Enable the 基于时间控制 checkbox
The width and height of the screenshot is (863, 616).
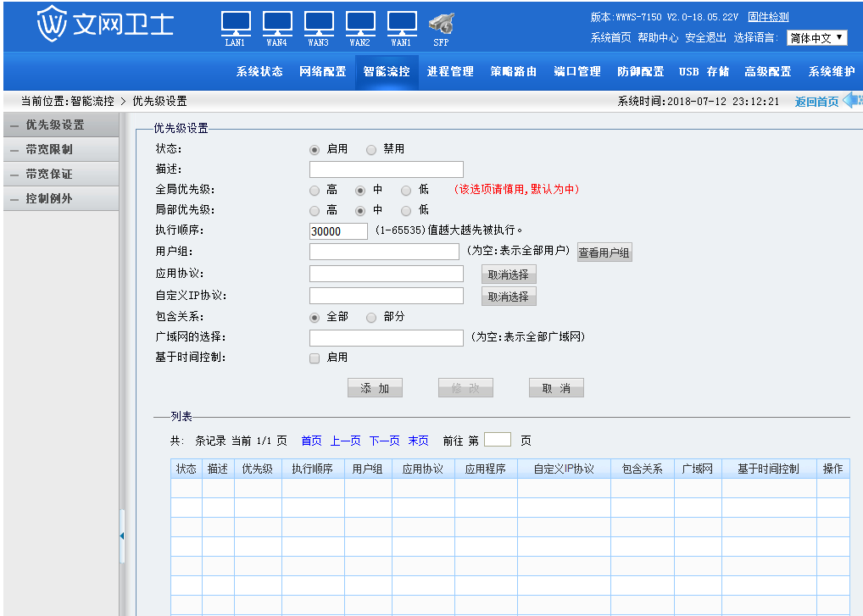click(x=315, y=358)
